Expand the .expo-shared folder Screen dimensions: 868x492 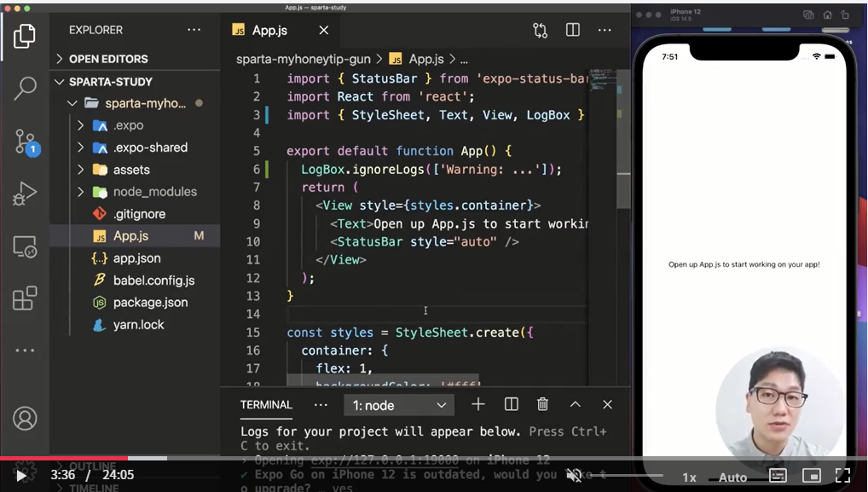click(135, 148)
